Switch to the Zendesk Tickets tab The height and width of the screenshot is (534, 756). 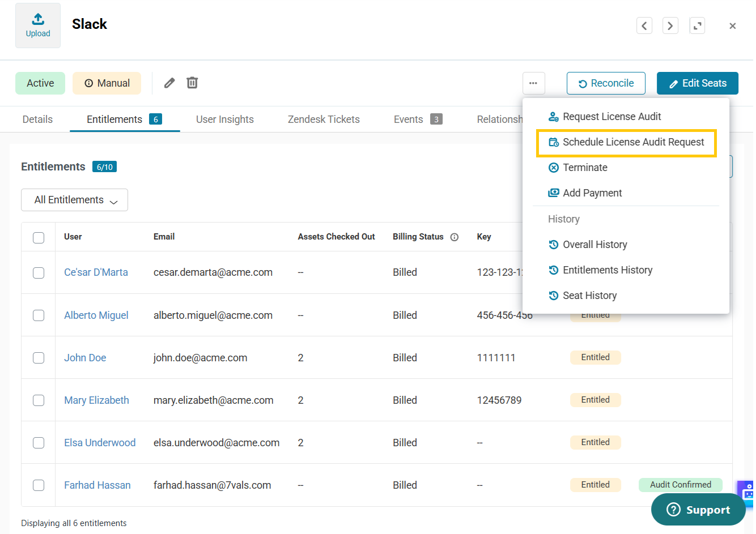coord(324,119)
